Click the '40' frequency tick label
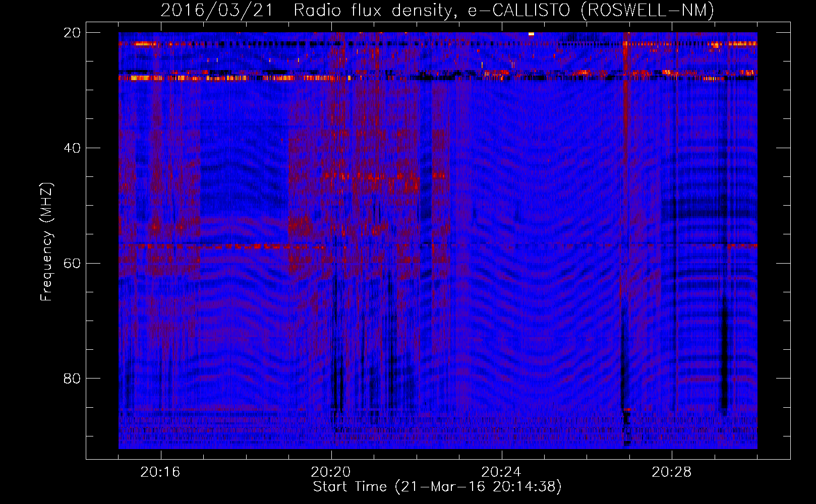 [x=72, y=148]
